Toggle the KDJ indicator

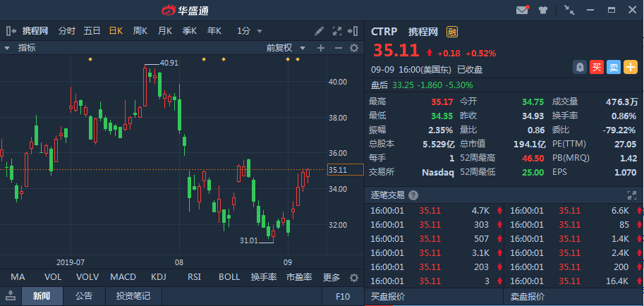pos(159,277)
